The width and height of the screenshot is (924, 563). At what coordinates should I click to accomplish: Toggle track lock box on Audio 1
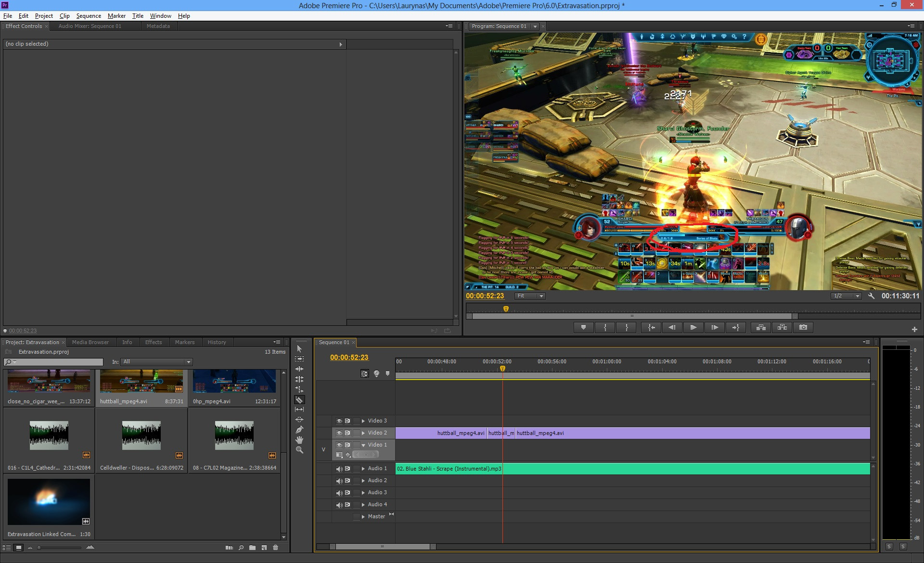pyautogui.click(x=356, y=469)
